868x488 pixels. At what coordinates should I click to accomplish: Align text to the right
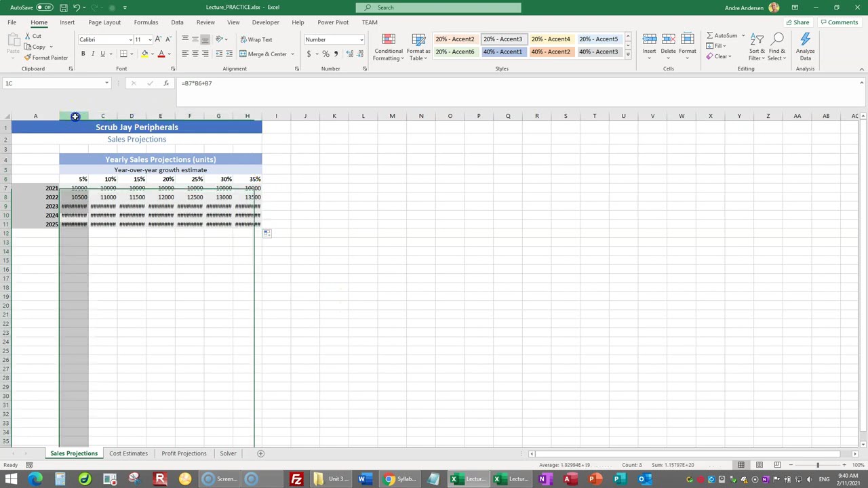coord(205,54)
